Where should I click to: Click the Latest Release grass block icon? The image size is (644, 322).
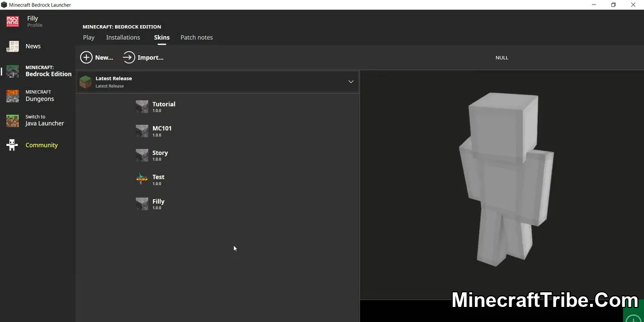[x=86, y=82]
